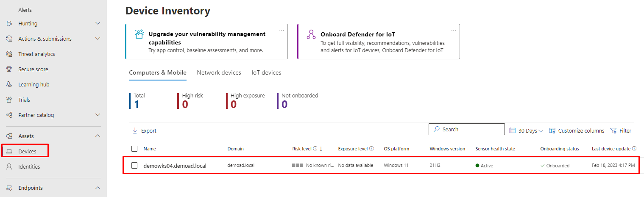Image resolution: width=644 pixels, height=197 pixels.
Task: Switch to the IoT devices tab
Action: 266,72
